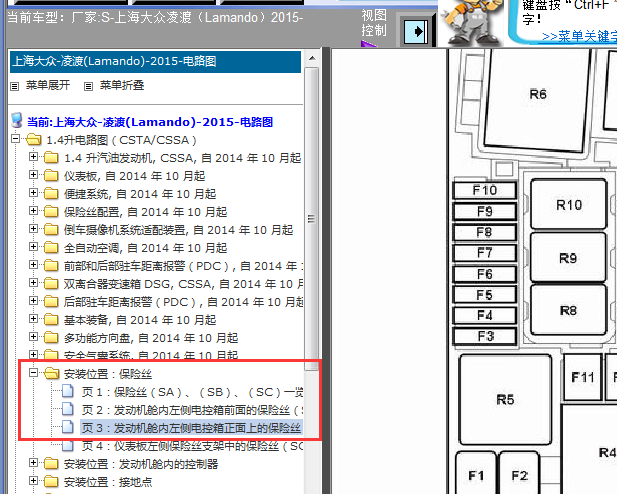Image resolution: width=617 pixels, height=494 pixels.
Task: Click the 当前车型 vehicle model text
Action: coord(155,17)
